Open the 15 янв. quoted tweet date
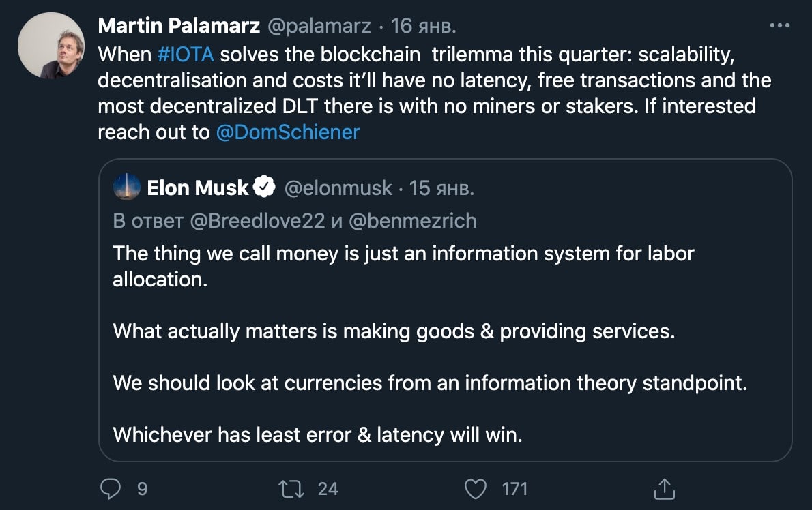Image resolution: width=812 pixels, height=510 pixels. pyautogui.click(x=441, y=188)
